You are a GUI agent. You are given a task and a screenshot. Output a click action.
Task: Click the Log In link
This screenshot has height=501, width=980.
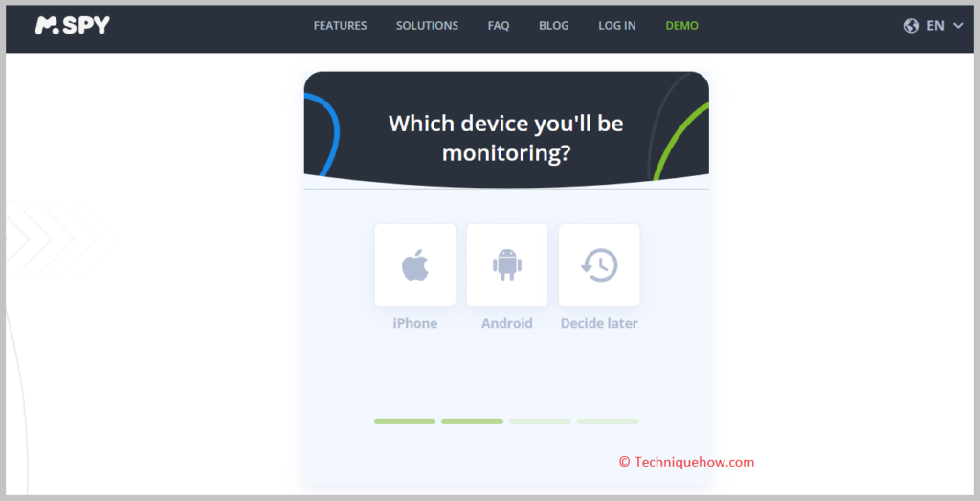617,26
